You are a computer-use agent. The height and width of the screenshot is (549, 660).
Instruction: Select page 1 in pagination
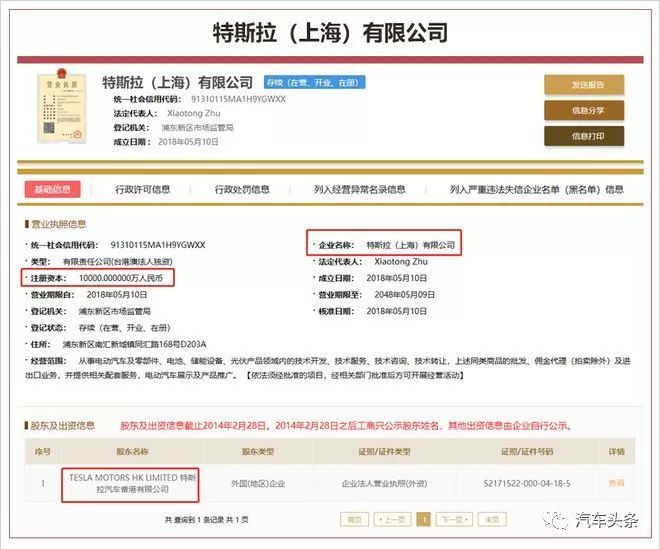click(x=423, y=520)
